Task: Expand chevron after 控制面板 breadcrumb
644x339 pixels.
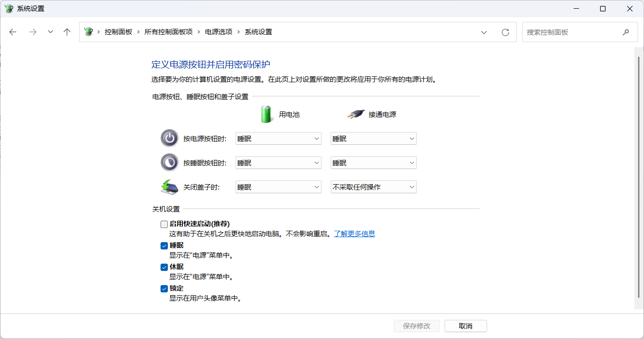Action: coord(138,32)
